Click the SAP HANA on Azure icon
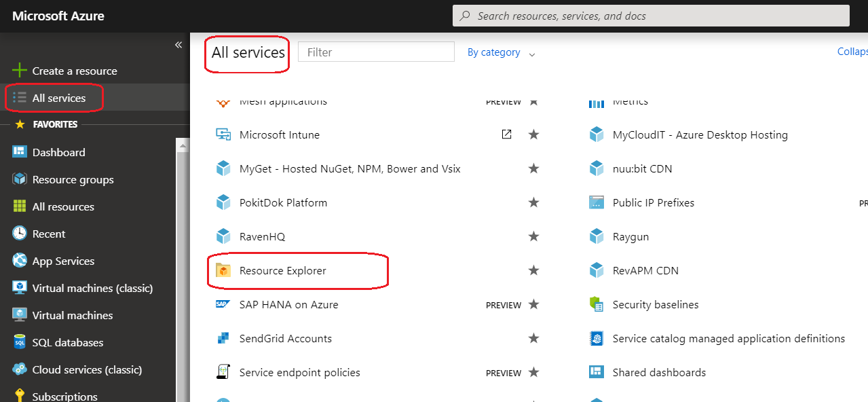This screenshot has height=402, width=868. point(223,305)
